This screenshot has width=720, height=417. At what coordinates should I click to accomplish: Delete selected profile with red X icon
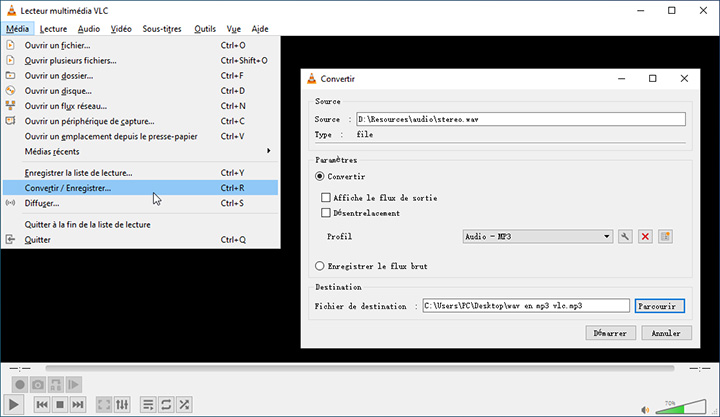point(645,237)
